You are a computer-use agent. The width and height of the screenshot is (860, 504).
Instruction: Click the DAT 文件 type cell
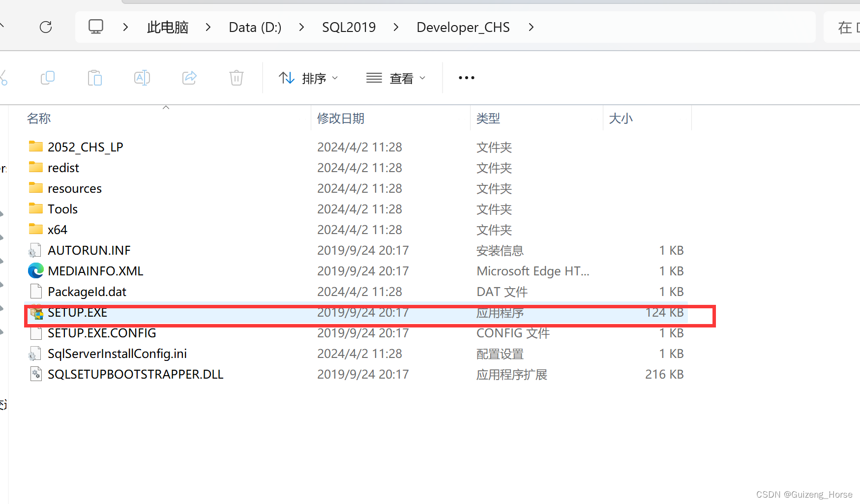coord(502,292)
